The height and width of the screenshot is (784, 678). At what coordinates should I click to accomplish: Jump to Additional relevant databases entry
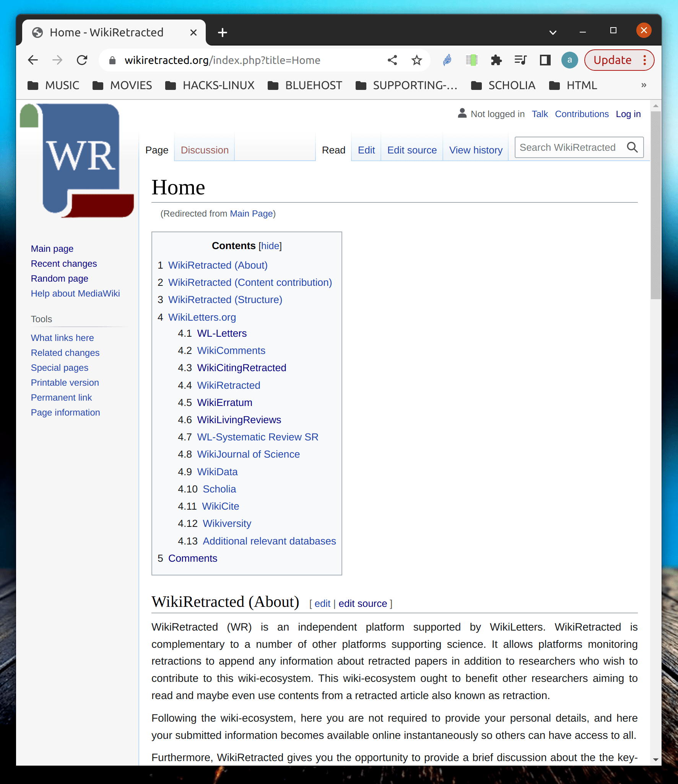pyautogui.click(x=269, y=541)
